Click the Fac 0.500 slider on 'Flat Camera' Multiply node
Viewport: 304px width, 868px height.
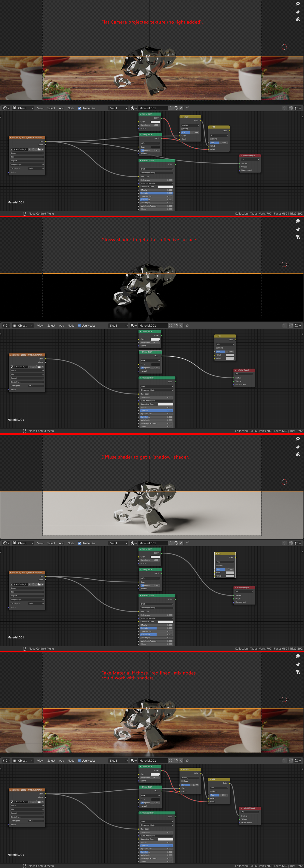[x=190, y=132]
